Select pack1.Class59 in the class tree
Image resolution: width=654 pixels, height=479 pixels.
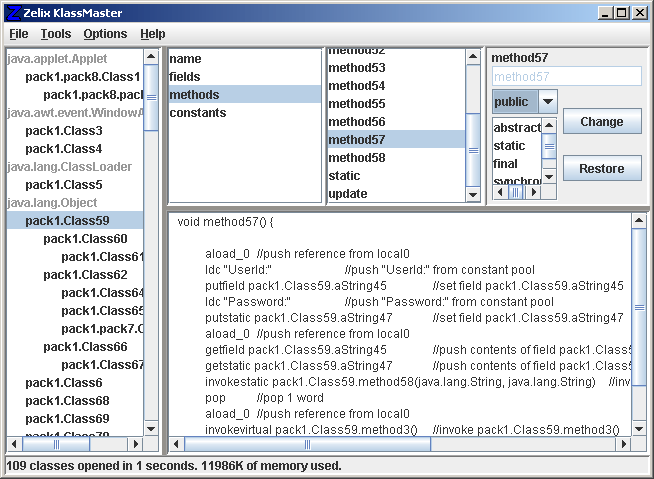tap(75, 220)
